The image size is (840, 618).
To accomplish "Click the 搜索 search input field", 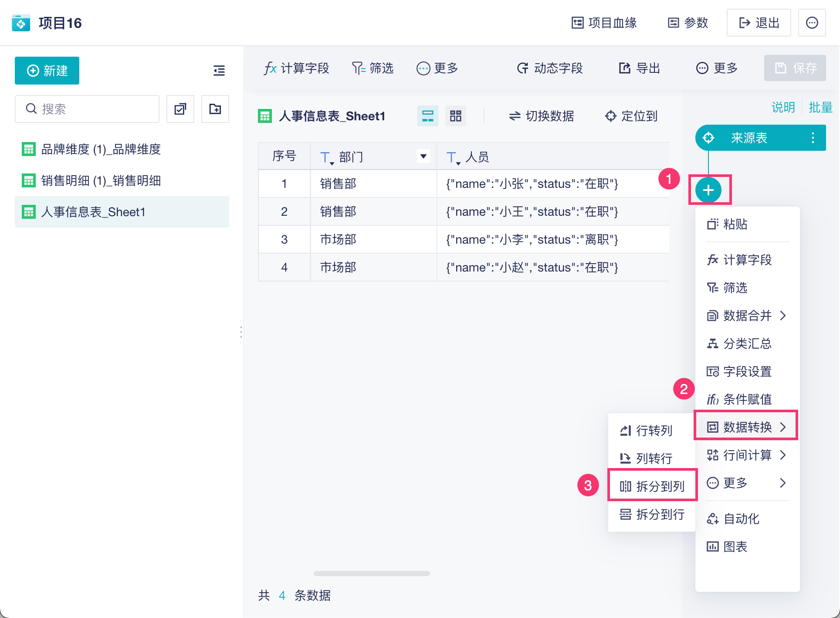I will (x=87, y=109).
